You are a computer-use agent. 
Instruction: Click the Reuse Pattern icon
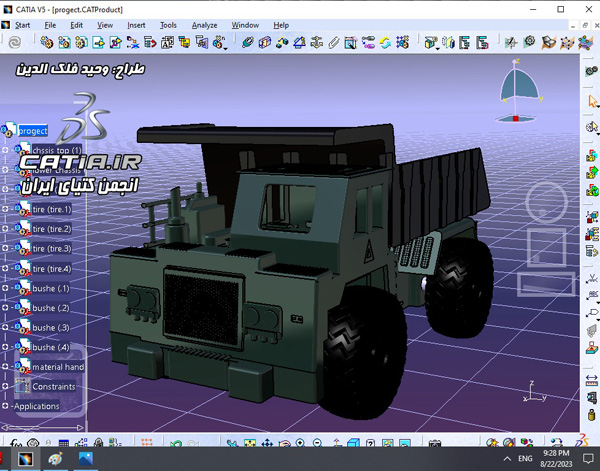click(x=403, y=42)
